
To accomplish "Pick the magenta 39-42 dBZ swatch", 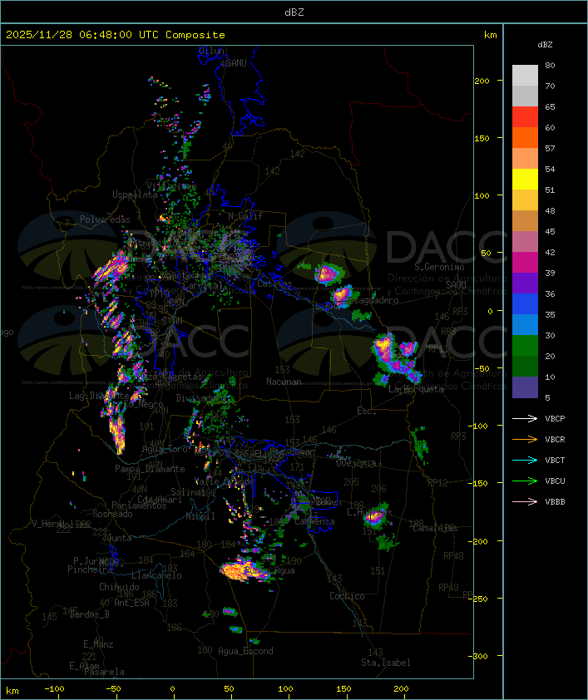I will [525, 263].
